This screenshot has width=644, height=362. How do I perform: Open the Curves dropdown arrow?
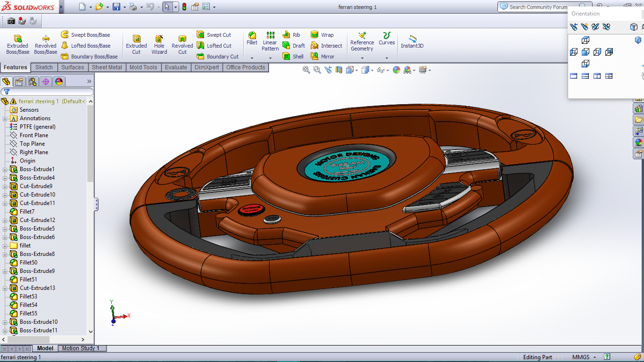pyautogui.click(x=387, y=58)
